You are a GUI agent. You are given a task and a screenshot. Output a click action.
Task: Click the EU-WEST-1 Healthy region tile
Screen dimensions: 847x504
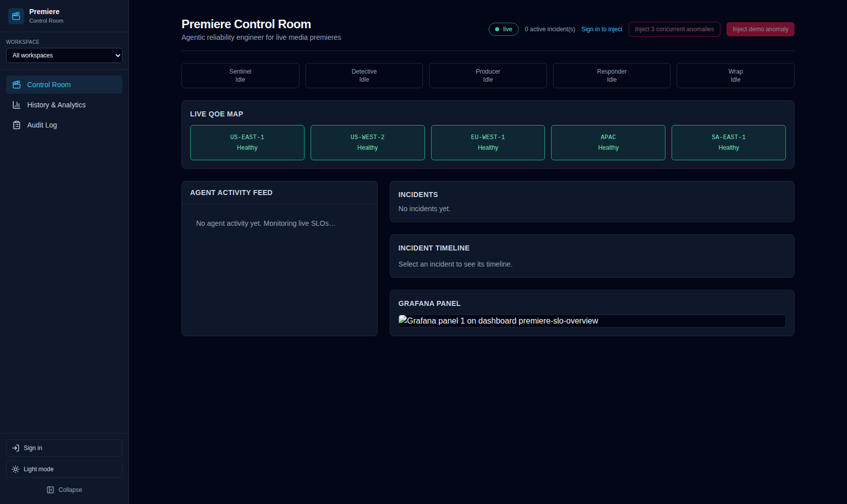(x=488, y=143)
